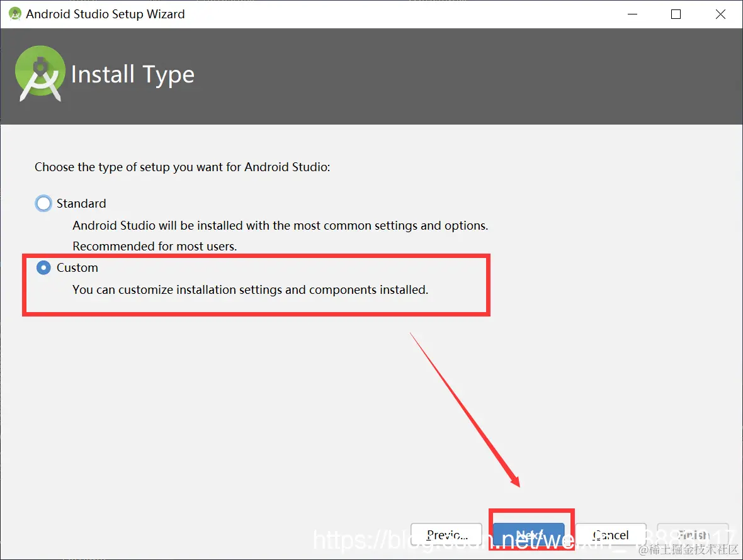The height and width of the screenshot is (560, 743).
Task: Select the Standard setup radio button
Action: [x=43, y=203]
